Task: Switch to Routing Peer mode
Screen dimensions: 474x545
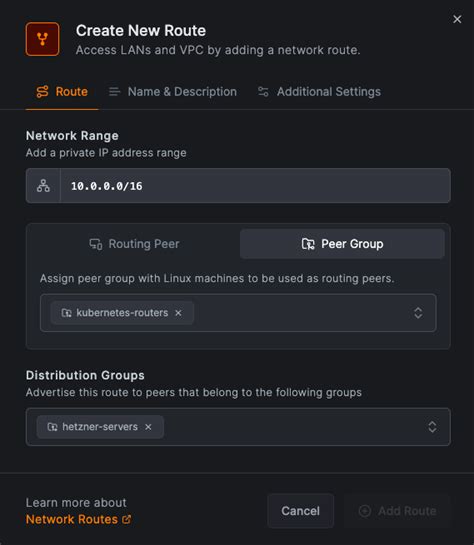Action: pyautogui.click(x=134, y=244)
